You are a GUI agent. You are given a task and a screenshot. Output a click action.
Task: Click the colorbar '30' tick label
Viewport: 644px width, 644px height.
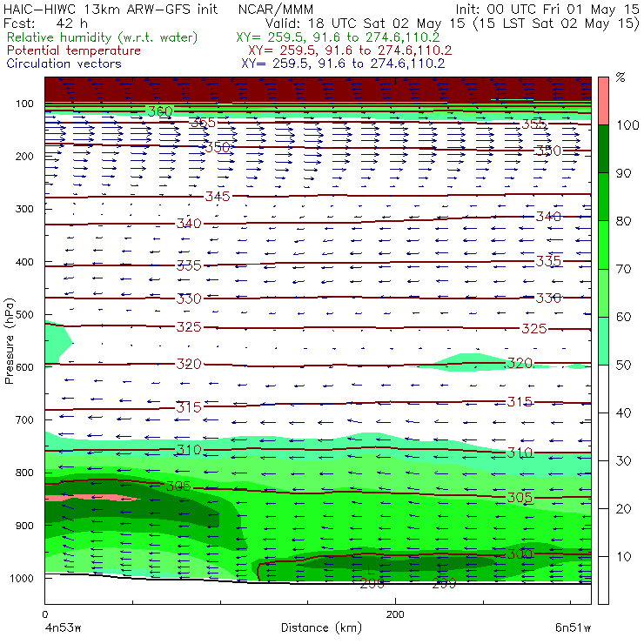(623, 461)
